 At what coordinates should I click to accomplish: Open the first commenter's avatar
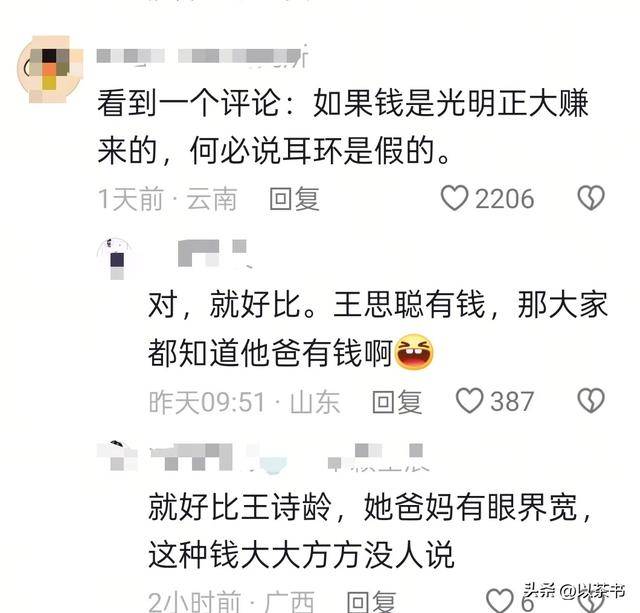pyautogui.click(x=50, y=69)
